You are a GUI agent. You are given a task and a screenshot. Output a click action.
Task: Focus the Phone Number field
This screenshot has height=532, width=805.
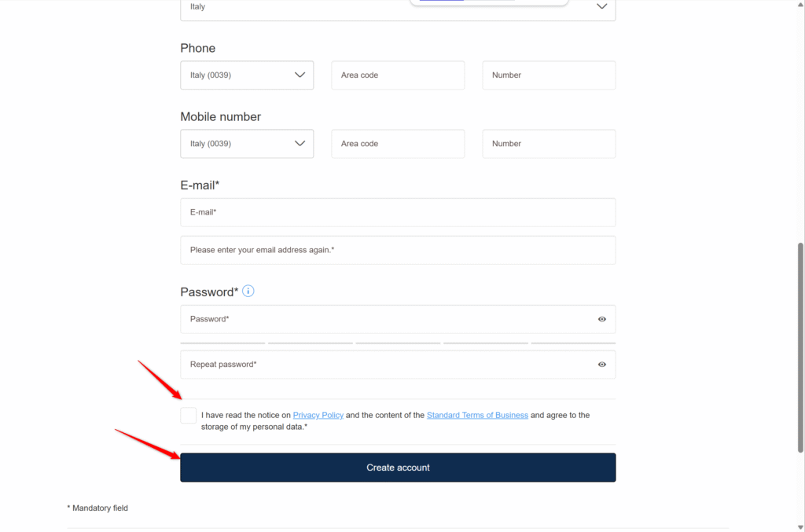tap(549, 75)
